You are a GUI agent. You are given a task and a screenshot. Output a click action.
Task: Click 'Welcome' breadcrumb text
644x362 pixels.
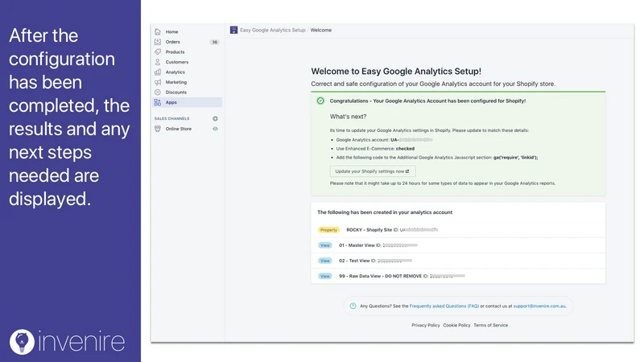coord(320,30)
